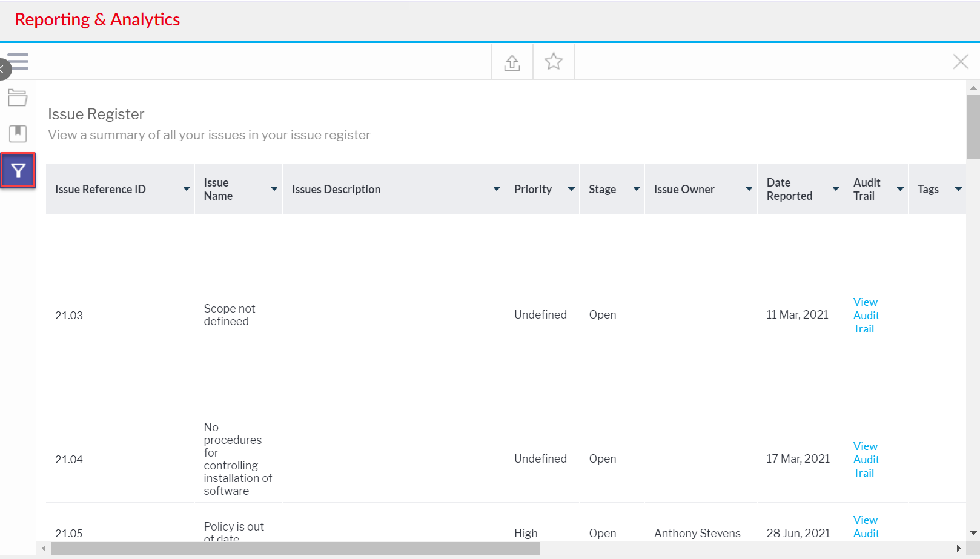Screen dimensions: 980x559
Task: Collapse sidebar with the arrow button
Action: pyautogui.click(x=3, y=69)
